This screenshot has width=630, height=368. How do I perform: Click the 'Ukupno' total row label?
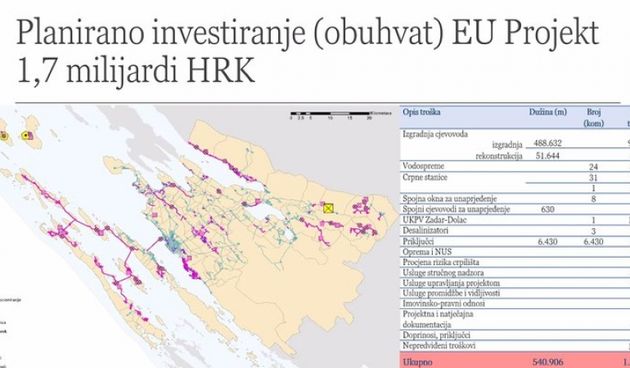point(417,362)
